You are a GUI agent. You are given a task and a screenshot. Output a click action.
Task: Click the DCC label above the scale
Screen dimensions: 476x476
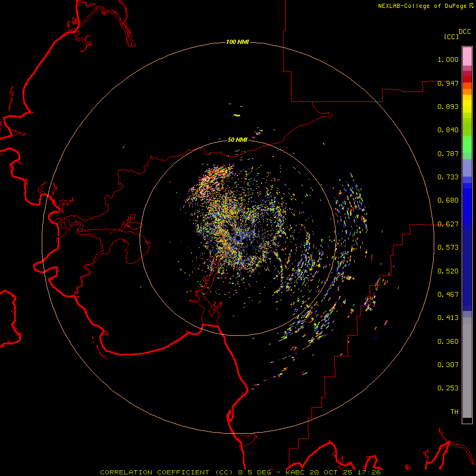(465, 32)
